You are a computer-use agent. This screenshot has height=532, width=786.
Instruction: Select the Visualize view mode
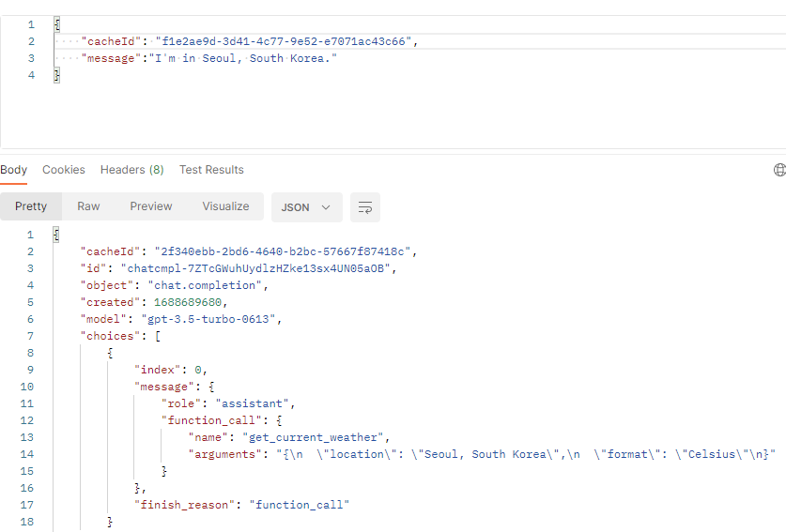tap(225, 206)
